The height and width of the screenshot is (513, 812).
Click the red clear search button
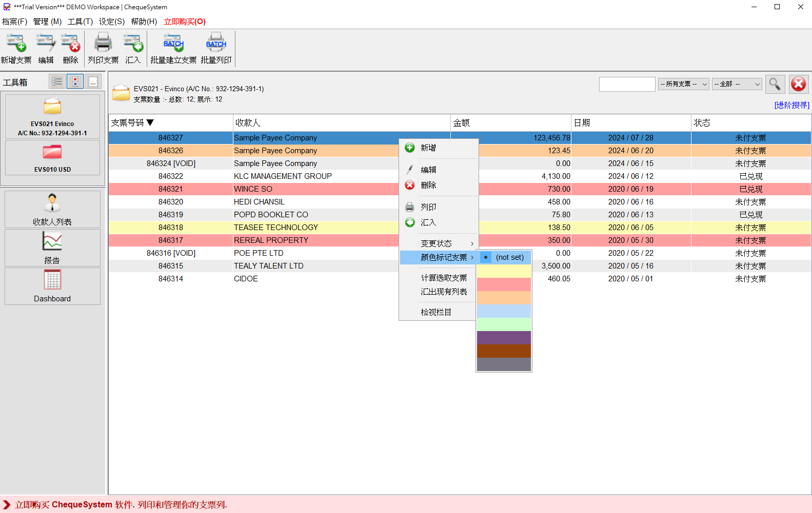coord(798,84)
